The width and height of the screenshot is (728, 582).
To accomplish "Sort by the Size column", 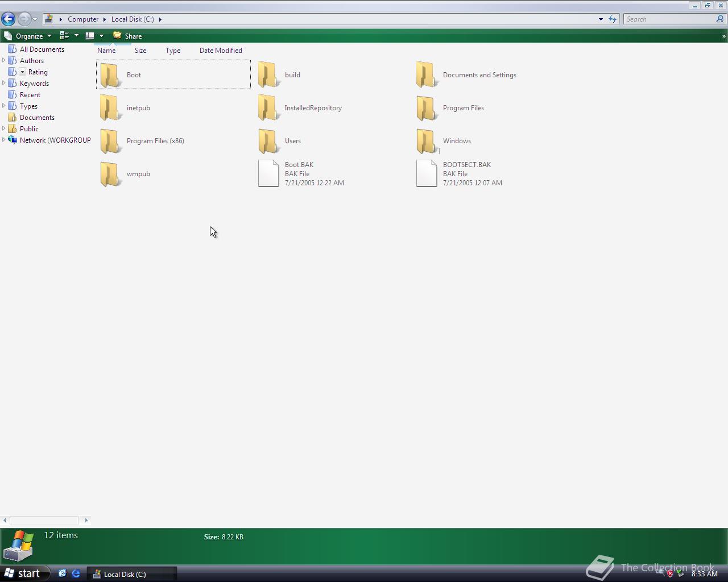I will click(140, 51).
